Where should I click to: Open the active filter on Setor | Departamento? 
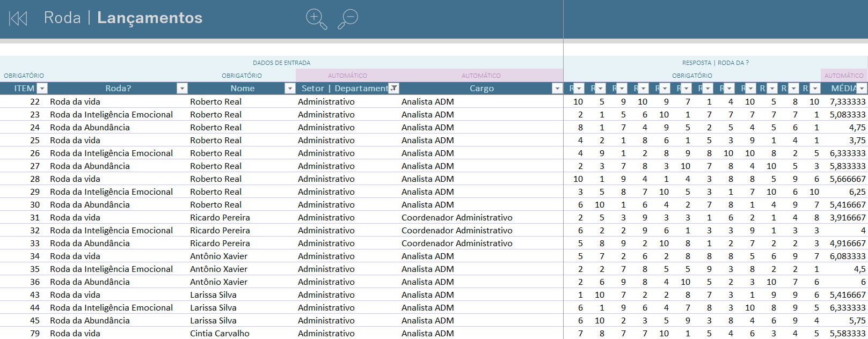click(x=394, y=89)
